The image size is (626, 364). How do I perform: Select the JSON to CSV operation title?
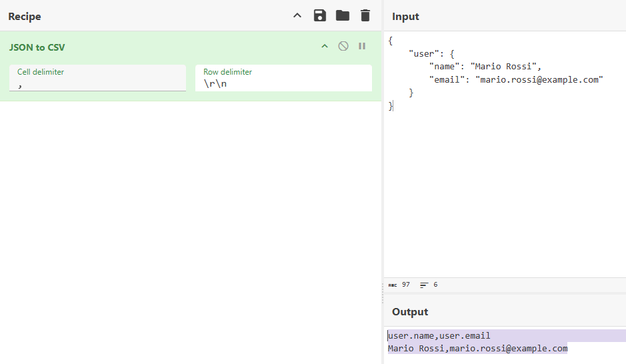point(37,47)
